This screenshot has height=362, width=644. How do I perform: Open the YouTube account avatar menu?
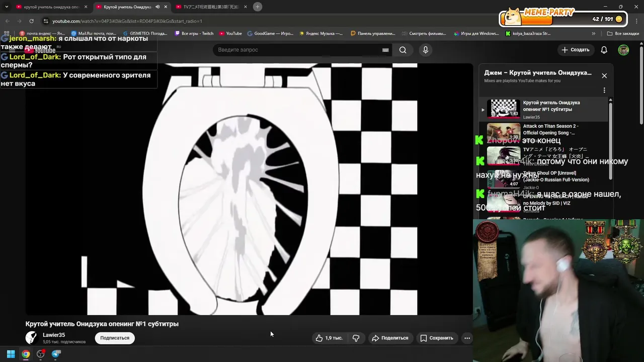click(623, 50)
